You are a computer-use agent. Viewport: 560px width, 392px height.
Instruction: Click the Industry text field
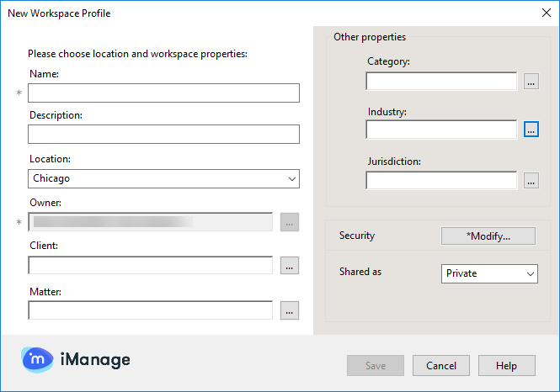point(441,130)
